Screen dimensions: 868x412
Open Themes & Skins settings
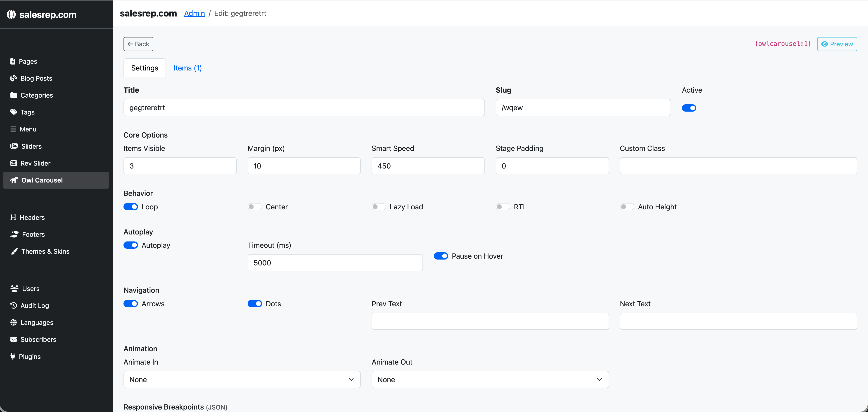(x=45, y=251)
